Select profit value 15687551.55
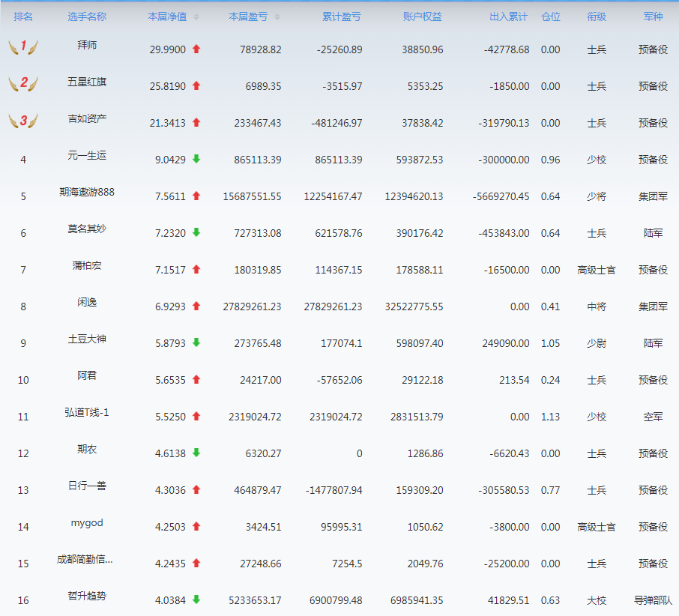 click(x=252, y=196)
